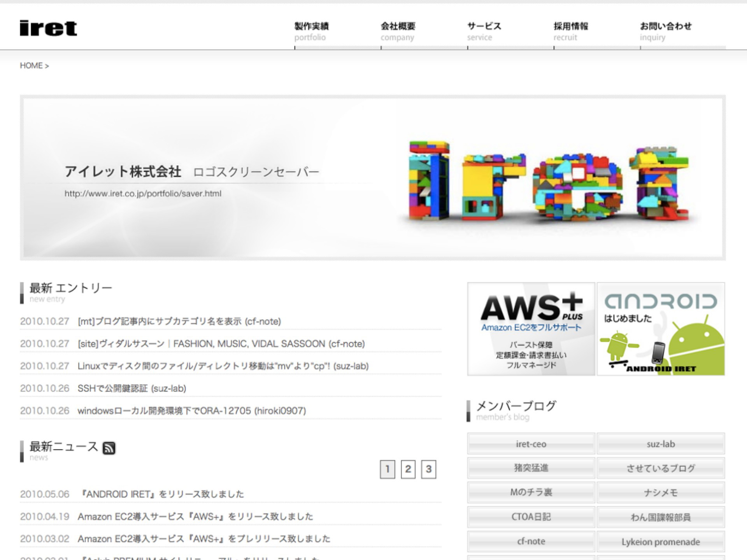Open the 製作実績 portfolio menu item
The image size is (747, 560).
point(312,31)
